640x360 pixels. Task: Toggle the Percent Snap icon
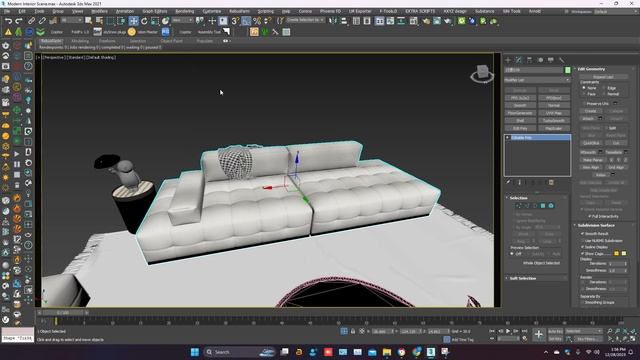(x=257, y=21)
